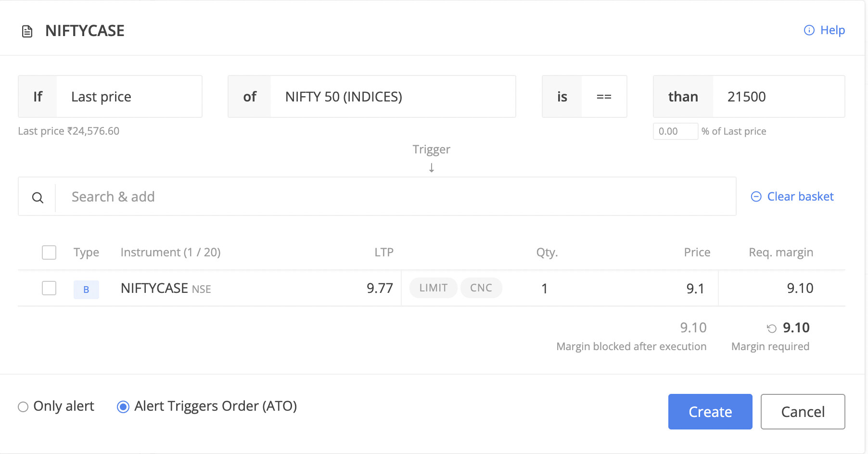Click the search magnifier icon
868x454 pixels.
pyautogui.click(x=38, y=197)
